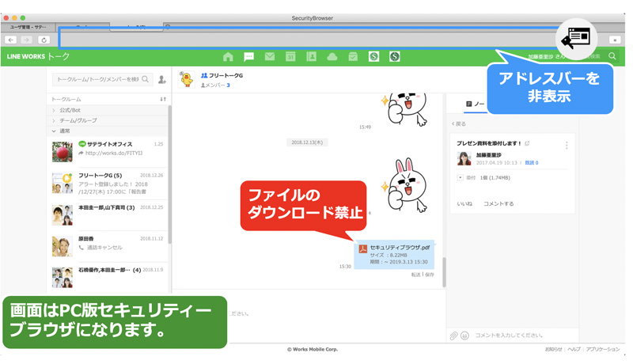The height and width of the screenshot is (364, 633).
Task: Click 保存 under the PDF message
Action: pos(430,275)
